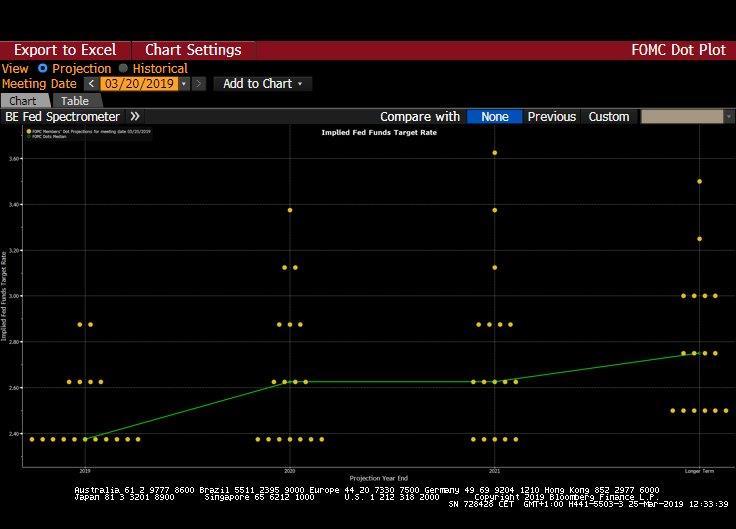
Task: Select None in Compare with
Action: click(x=494, y=116)
